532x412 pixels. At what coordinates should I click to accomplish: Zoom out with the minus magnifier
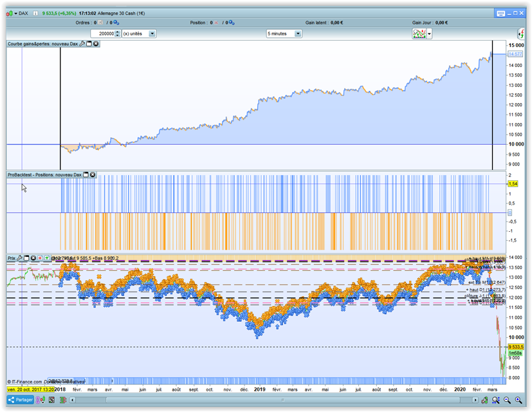tap(507, 400)
